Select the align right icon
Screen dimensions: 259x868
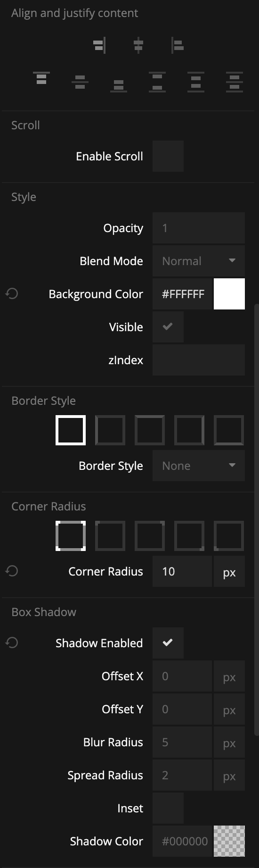(99, 45)
